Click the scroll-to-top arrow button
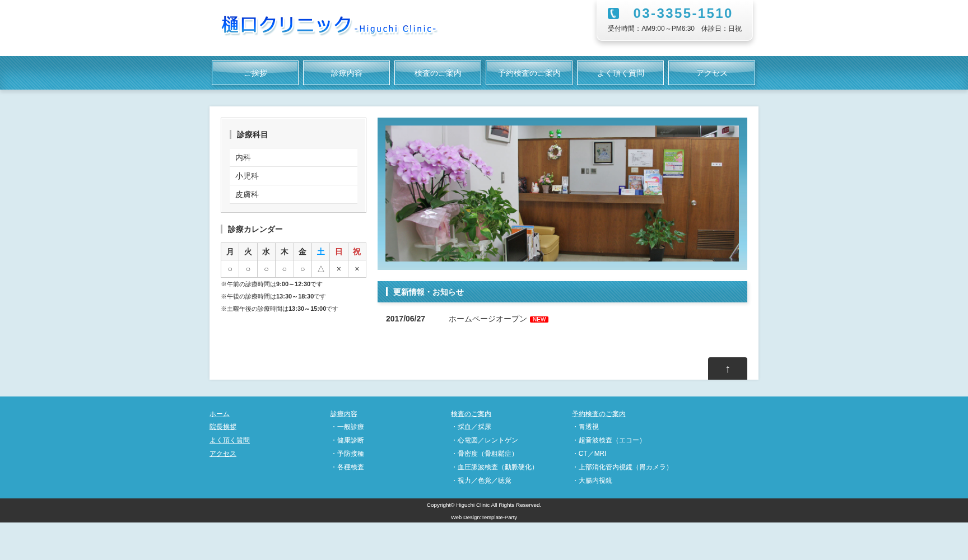This screenshot has height=560, width=968. point(727,368)
